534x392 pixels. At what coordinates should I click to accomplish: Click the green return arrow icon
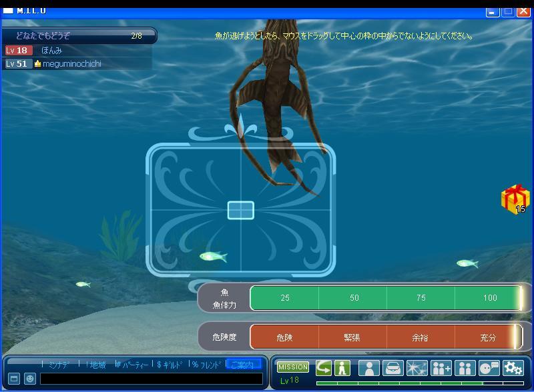[324, 367]
